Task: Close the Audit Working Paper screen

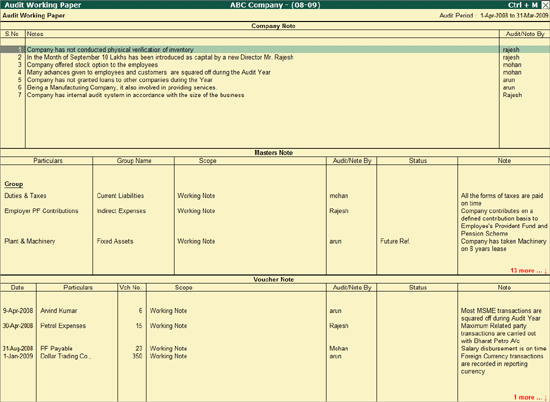Action: (x=545, y=5)
